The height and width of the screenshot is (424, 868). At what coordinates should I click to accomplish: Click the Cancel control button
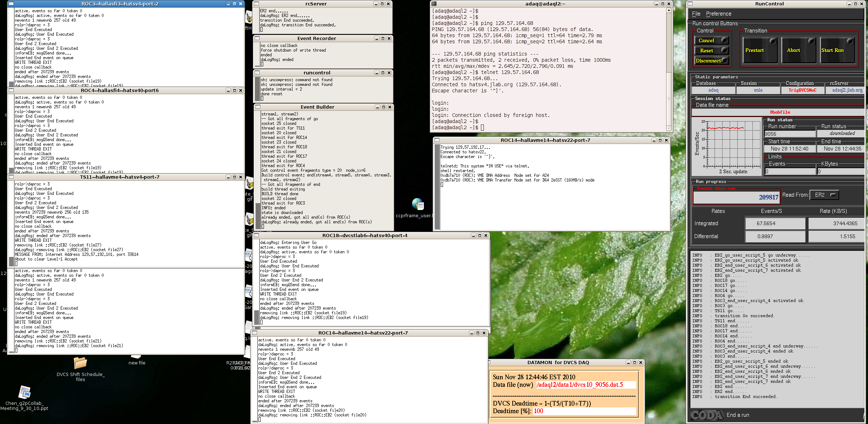(x=712, y=40)
